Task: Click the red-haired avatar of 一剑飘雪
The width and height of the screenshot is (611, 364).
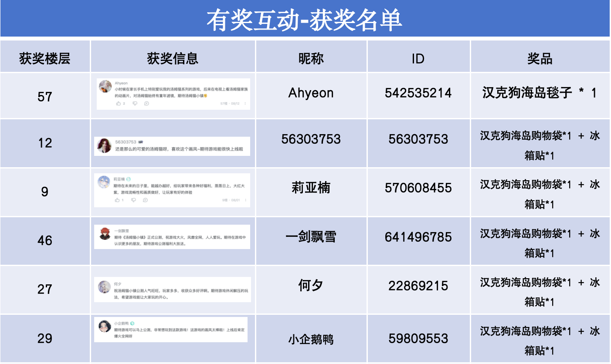Action: (x=105, y=234)
